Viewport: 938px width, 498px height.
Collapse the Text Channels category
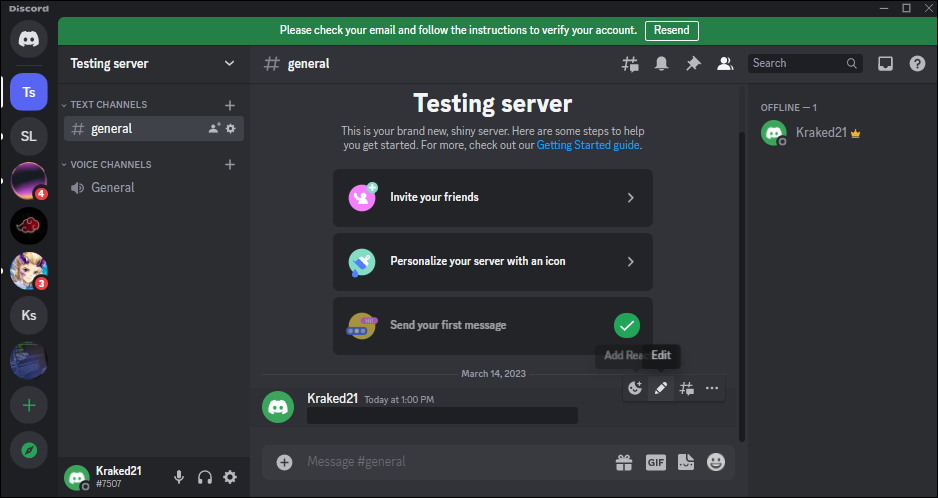[108, 105]
